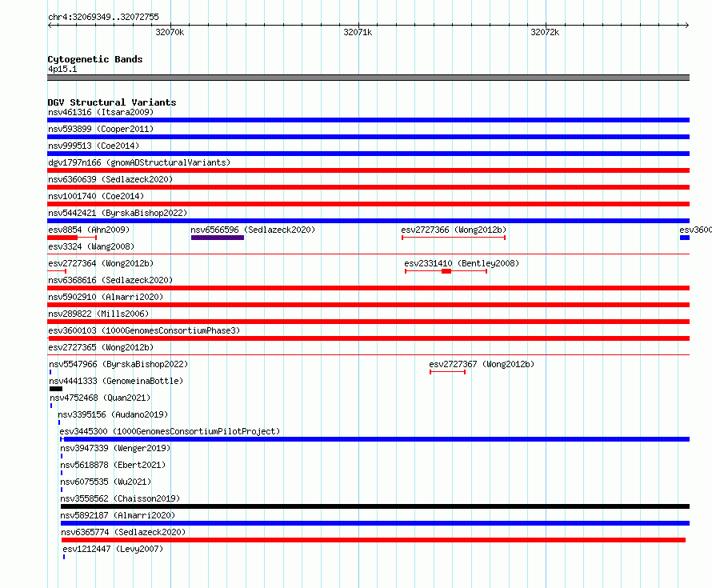Click the 32072k ruler tick label
This screenshot has height=588, width=712.
[545, 32]
